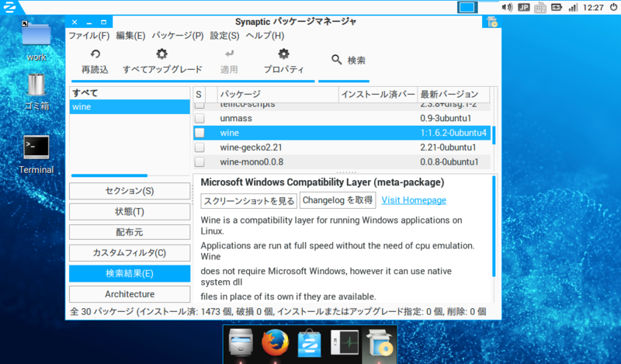Select すべて in the filter list
This screenshot has height=364, width=621.
point(130,93)
